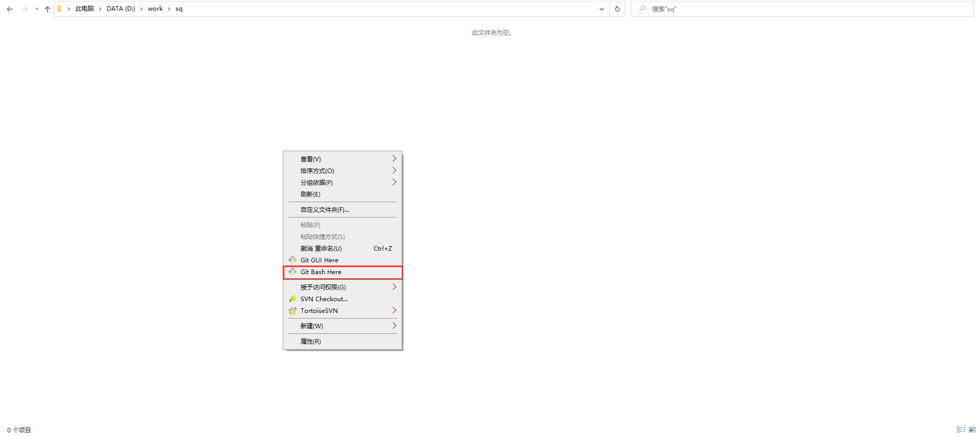Navigate to DATA (D:) breadcrumb

click(x=121, y=9)
